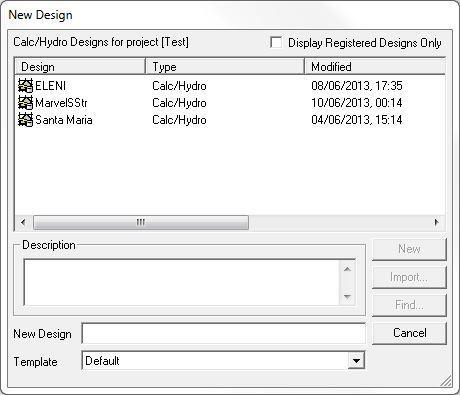This screenshot has height=395, width=460.
Task: Click the MarvelSStr design icon
Action: click(25, 103)
